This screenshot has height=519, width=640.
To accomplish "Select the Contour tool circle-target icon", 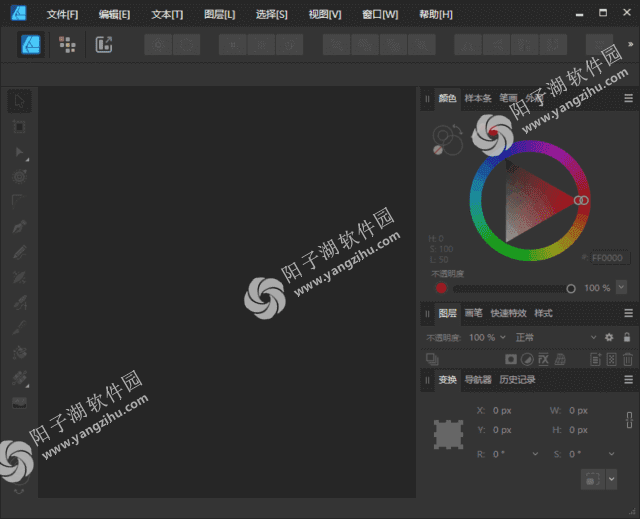I will (x=19, y=177).
